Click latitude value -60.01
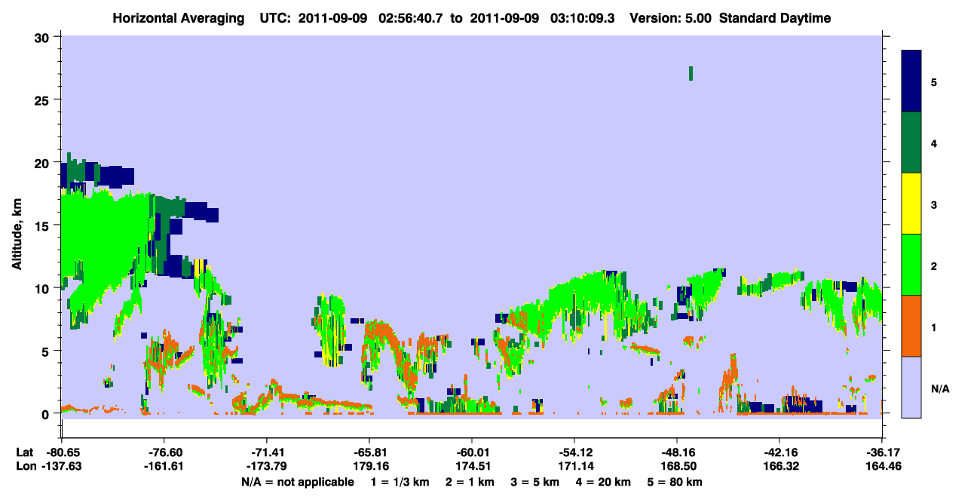Image resolution: width=980 pixels, height=503 pixels. click(472, 452)
